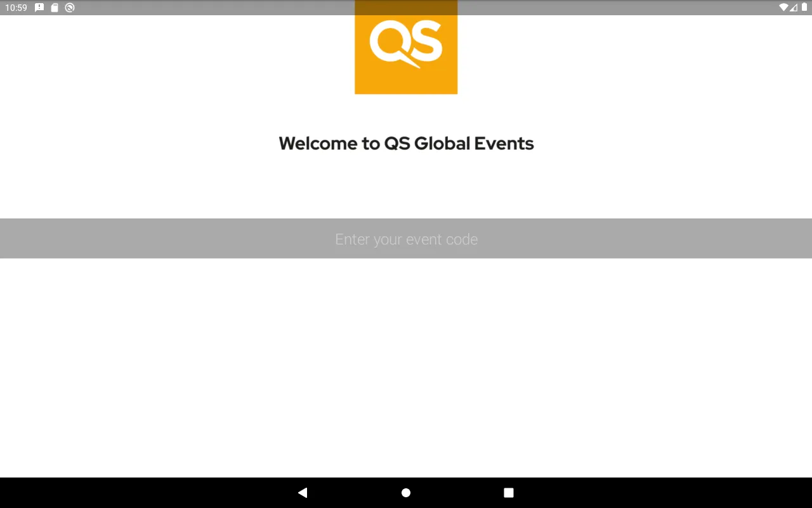Screen dimensions: 812x508
Task: Tap the Android home circle button
Action: (x=406, y=493)
